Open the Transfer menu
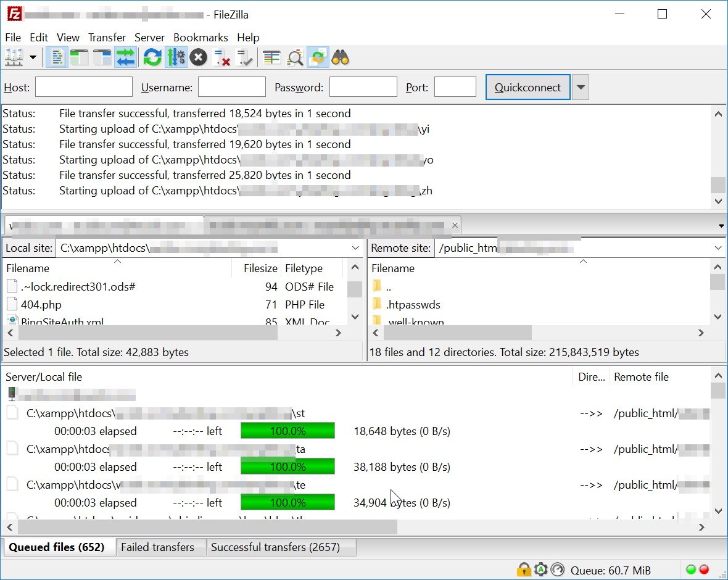This screenshot has height=580, width=728. [x=107, y=38]
